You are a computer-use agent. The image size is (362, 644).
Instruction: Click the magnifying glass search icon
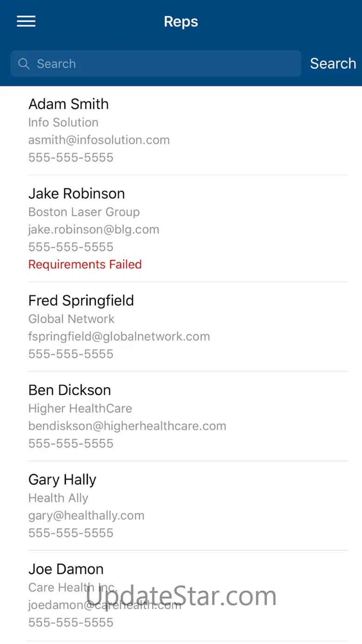coord(24,64)
